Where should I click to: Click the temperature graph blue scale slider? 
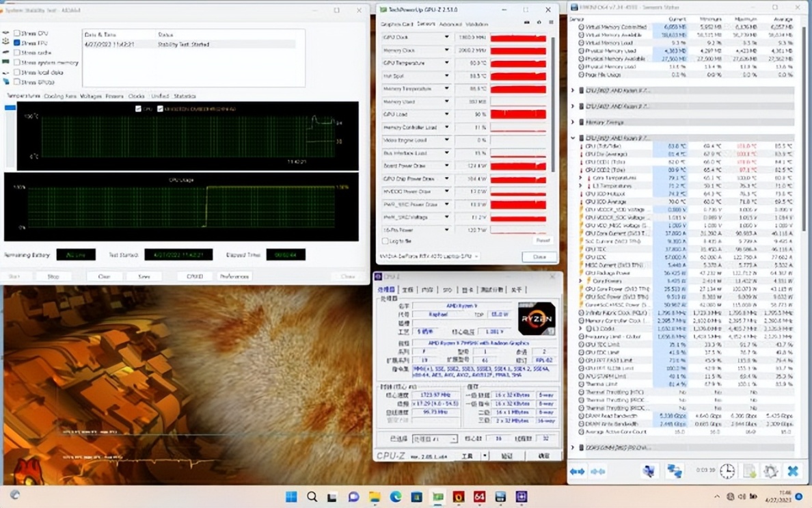[x=10, y=108]
